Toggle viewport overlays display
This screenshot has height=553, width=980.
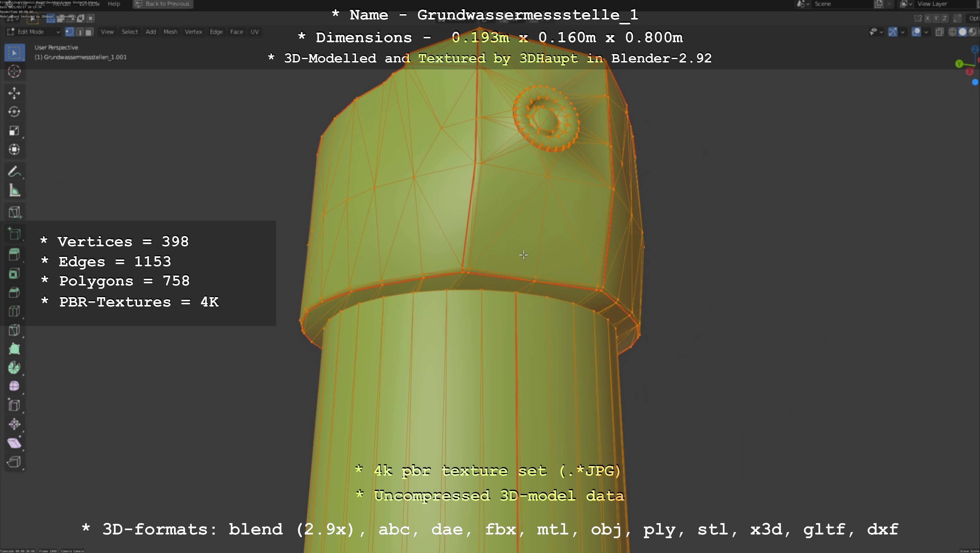click(916, 32)
